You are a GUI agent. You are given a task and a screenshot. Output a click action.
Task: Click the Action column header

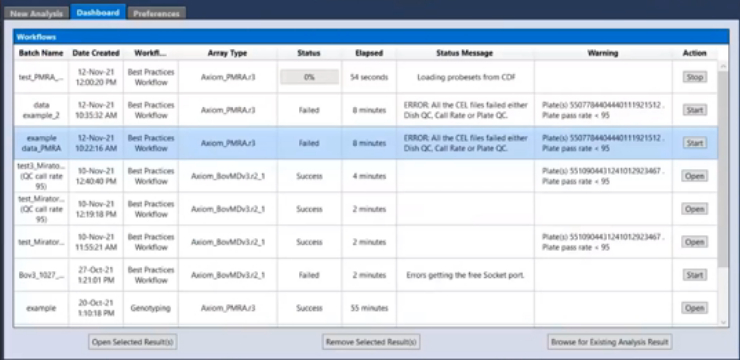pyautogui.click(x=695, y=53)
